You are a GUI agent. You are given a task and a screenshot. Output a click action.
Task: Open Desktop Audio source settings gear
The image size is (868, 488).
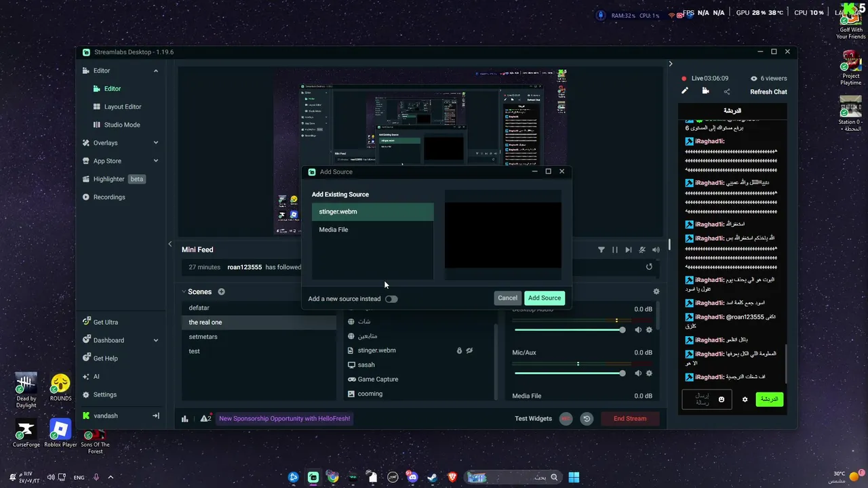pyautogui.click(x=649, y=330)
